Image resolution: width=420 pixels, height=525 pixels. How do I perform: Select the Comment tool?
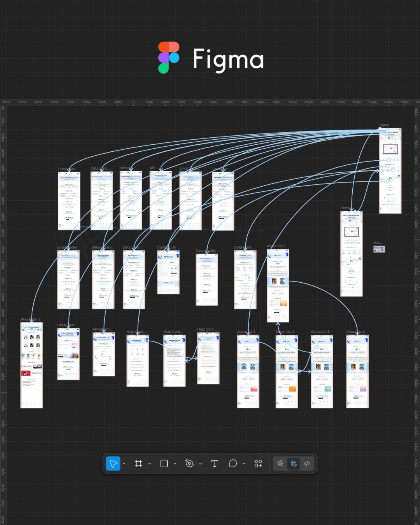coord(233,464)
